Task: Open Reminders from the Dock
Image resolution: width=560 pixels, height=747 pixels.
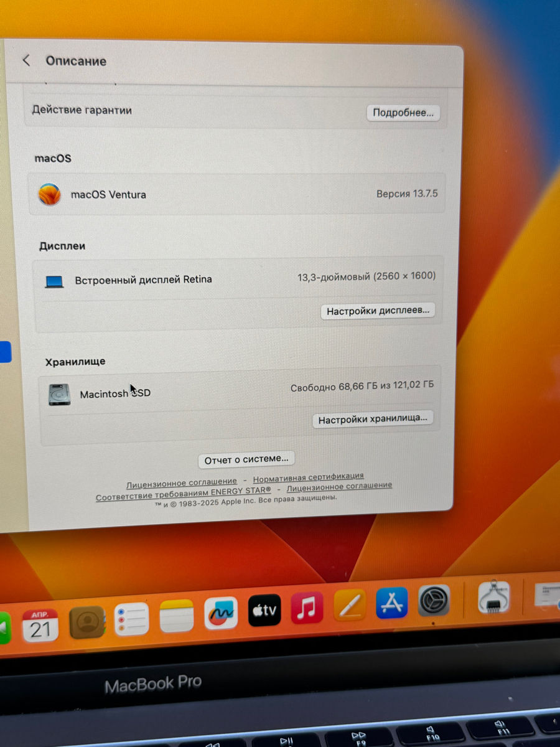Action: [x=131, y=619]
